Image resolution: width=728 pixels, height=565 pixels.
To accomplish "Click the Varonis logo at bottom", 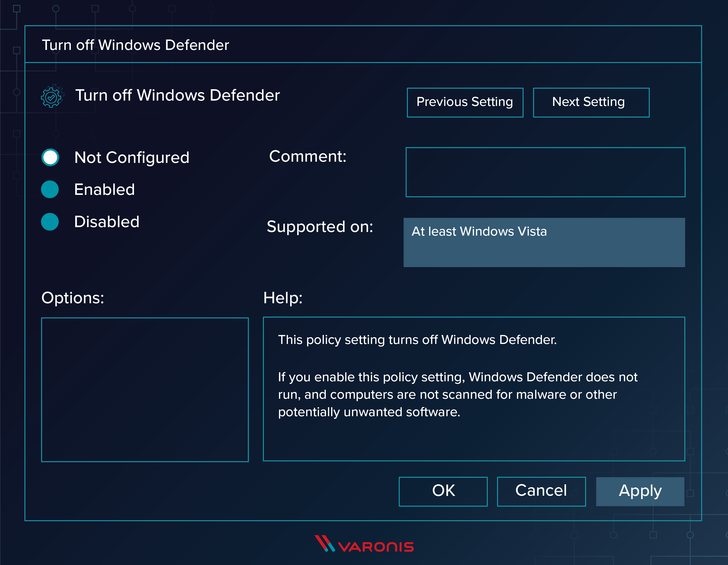I will (x=364, y=544).
